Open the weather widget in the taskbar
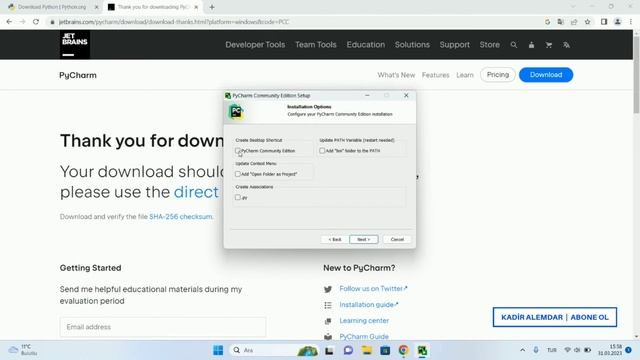The image size is (640, 360). (23, 350)
